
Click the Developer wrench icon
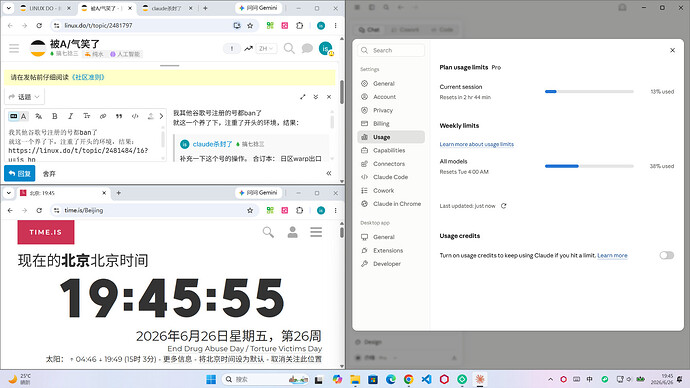364,264
